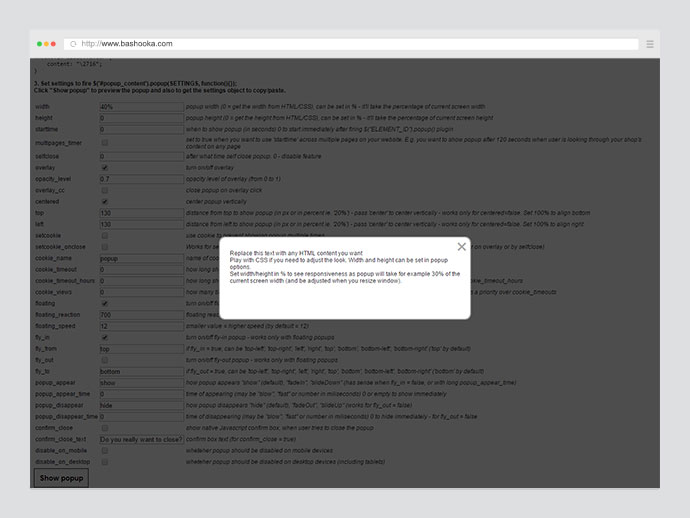Viewport: 690px width, 518px height.
Task: Click the "opacity level of overlay" description
Action: pyautogui.click(x=233, y=179)
